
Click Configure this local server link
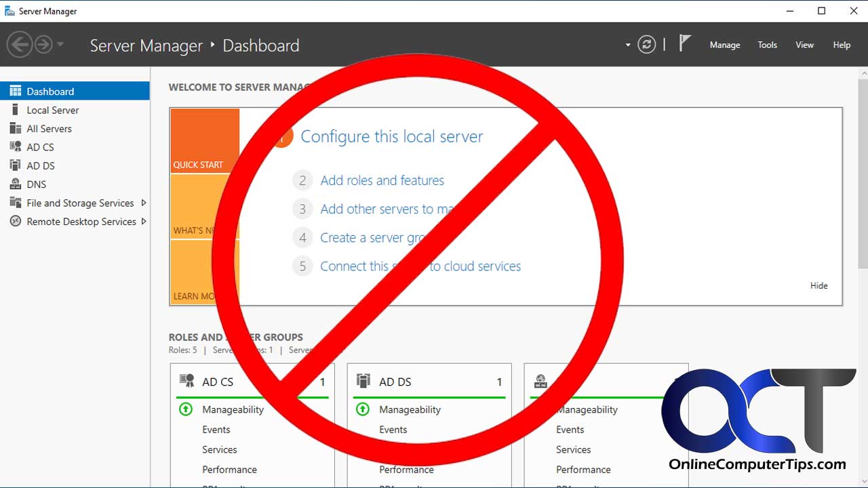[391, 136]
